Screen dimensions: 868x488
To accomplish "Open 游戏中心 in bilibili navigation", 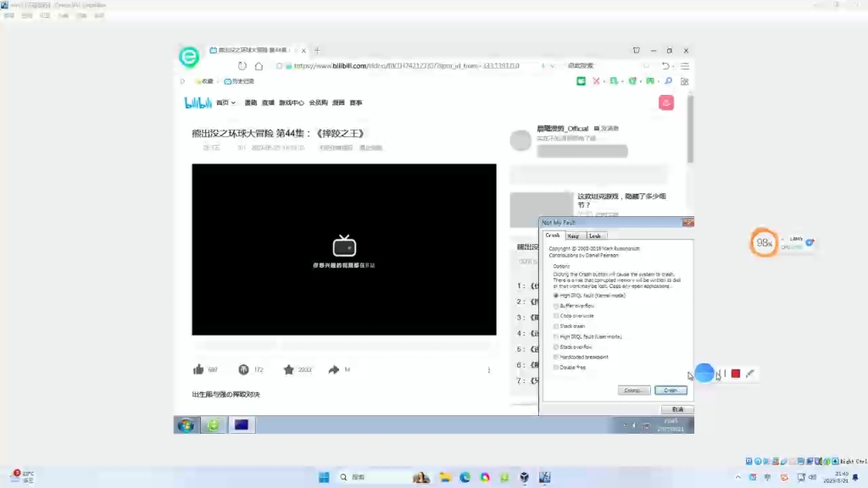I will (292, 103).
